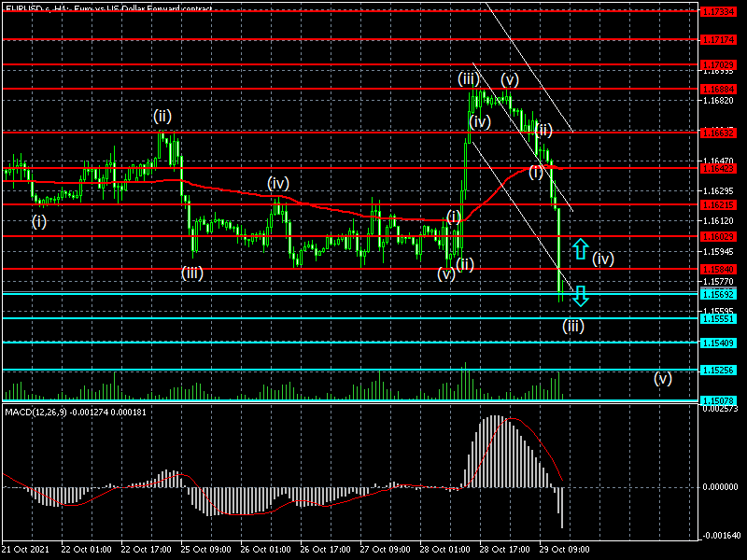Screen dimensions: 747x560
Task: Select the (iv) label beside the up arrow
Action: [x=603, y=259]
